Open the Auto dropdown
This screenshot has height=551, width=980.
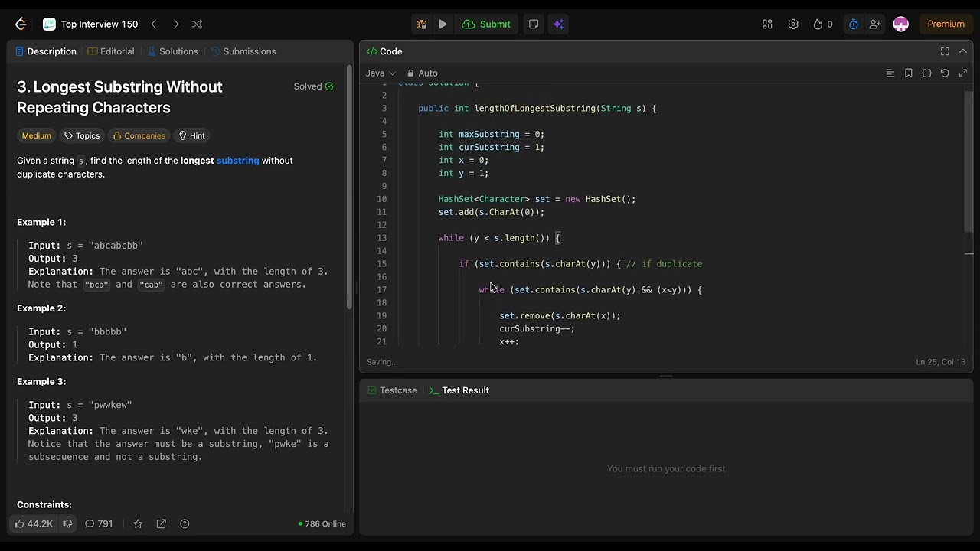[x=423, y=73]
